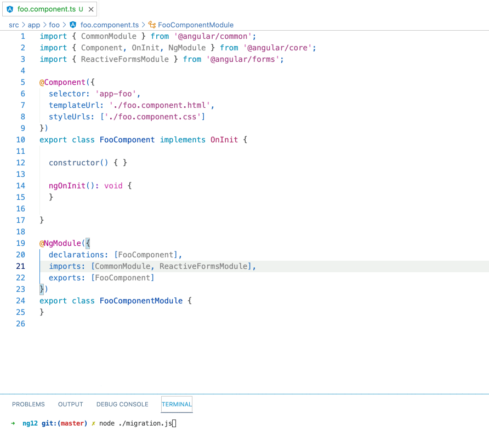Select the TERMINAL panel tab
Screen dimensions: 489x448
point(177,404)
